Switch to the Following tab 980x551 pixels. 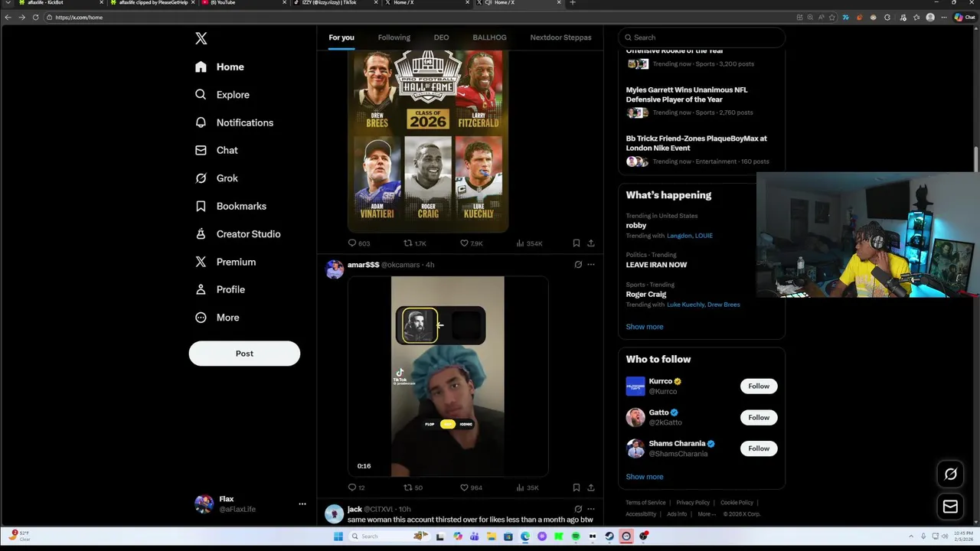point(394,37)
